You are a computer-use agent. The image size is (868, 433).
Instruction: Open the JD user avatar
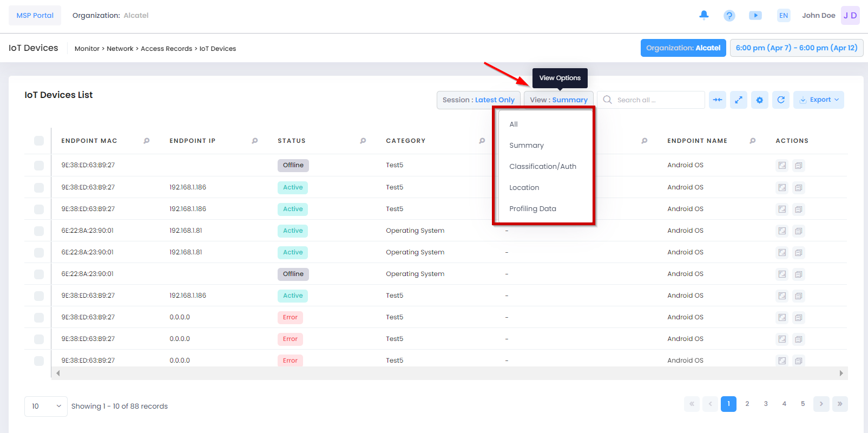(x=850, y=15)
